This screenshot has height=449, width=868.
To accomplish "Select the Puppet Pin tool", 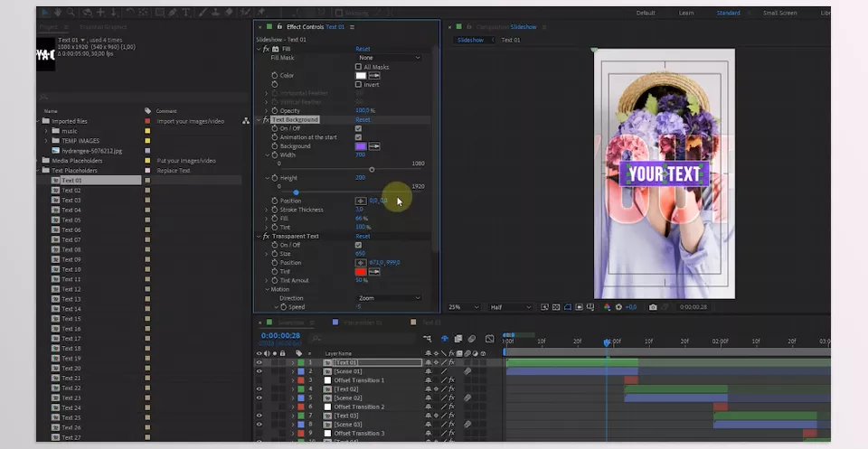I will (260, 12).
